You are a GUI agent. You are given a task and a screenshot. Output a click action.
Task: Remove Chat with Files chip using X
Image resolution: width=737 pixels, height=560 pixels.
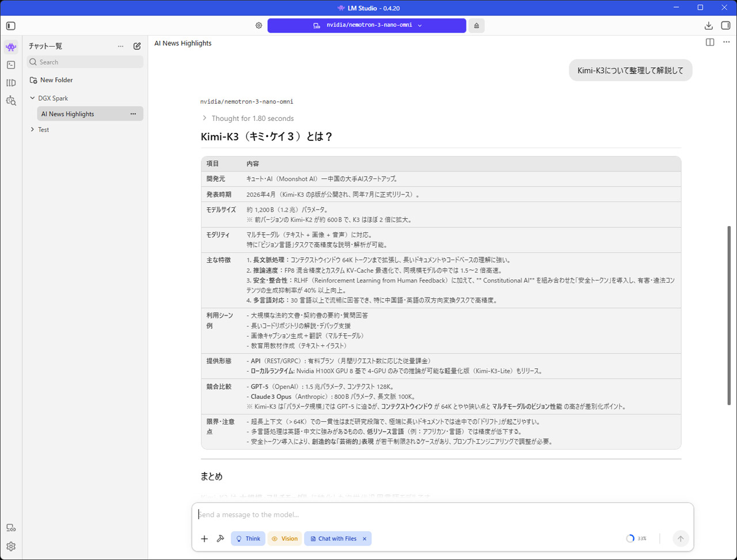click(364, 539)
